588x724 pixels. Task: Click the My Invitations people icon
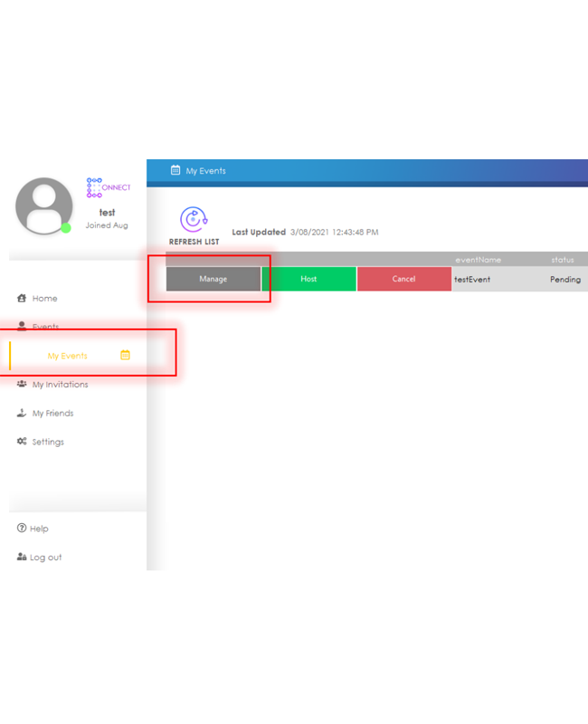(x=22, y=385)
